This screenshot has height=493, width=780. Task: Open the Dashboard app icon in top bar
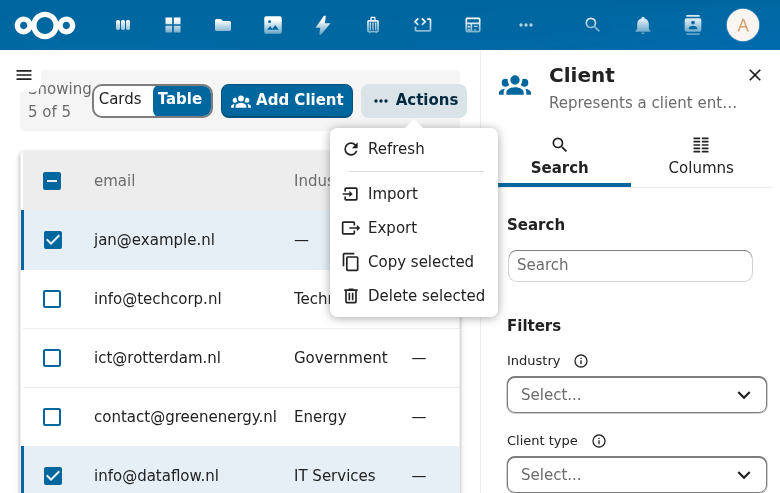123,25
